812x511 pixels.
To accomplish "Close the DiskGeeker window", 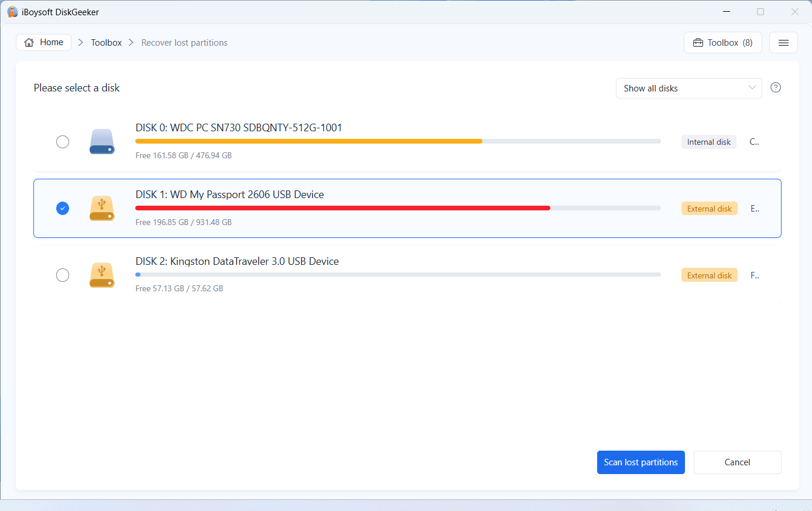I will [794, 12].
